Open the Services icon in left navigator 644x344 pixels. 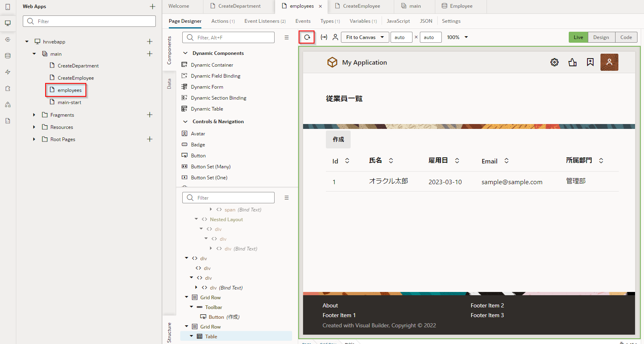pos(8,39)
